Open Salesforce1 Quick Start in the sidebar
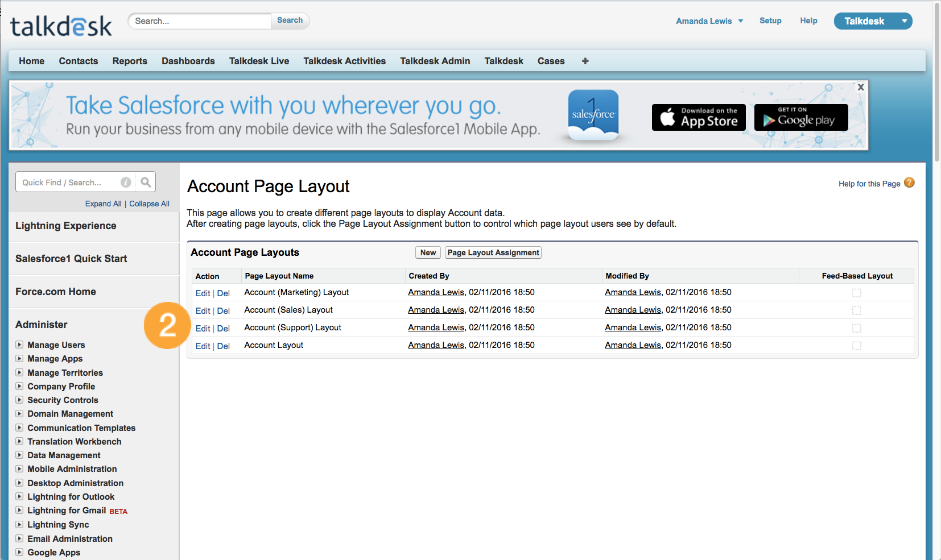Viewport: 941px width, 560px height. tap(71, 259)
